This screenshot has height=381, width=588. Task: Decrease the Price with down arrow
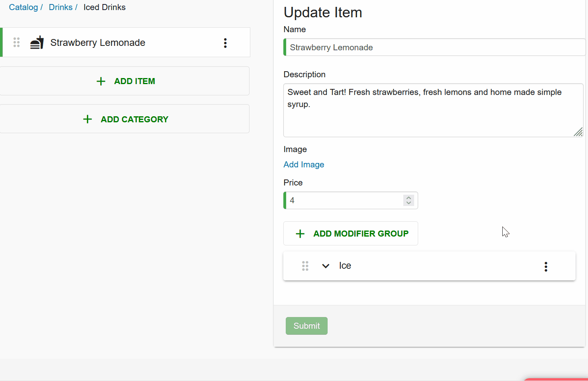[409, 203]
